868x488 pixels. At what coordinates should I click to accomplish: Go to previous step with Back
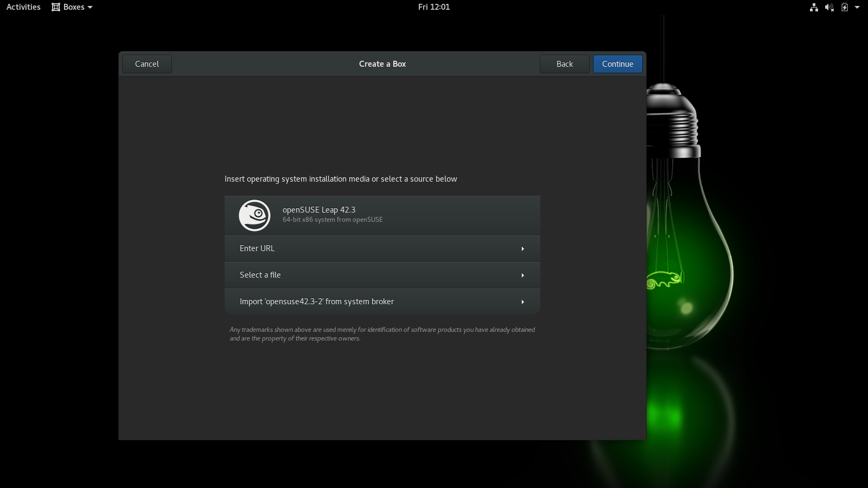coord(564,64)
